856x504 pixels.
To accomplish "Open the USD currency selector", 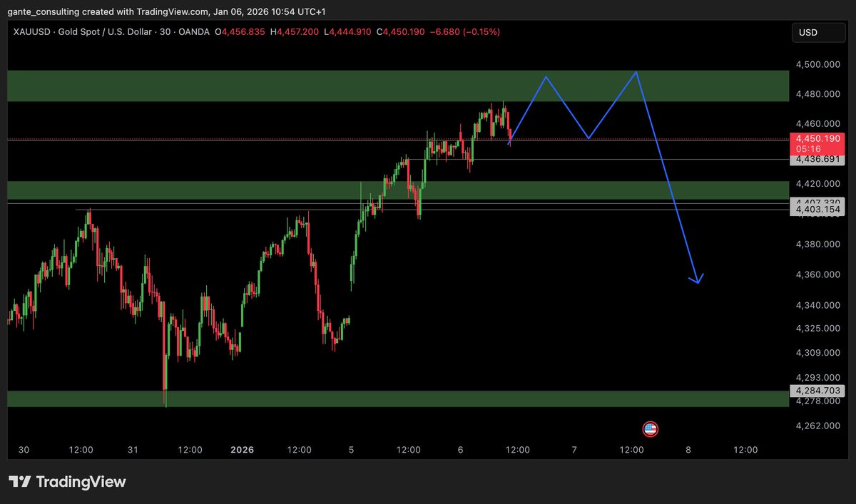I will [817, 33].
